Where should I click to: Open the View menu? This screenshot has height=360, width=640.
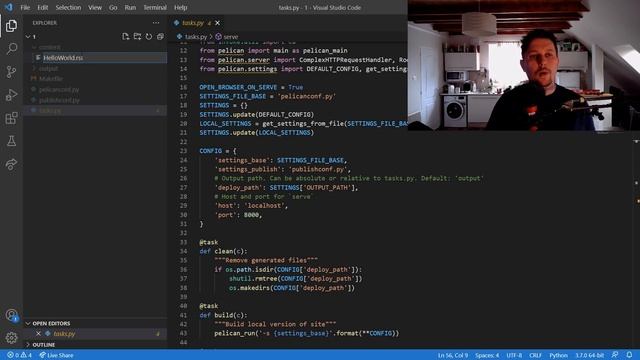(95, 7)
